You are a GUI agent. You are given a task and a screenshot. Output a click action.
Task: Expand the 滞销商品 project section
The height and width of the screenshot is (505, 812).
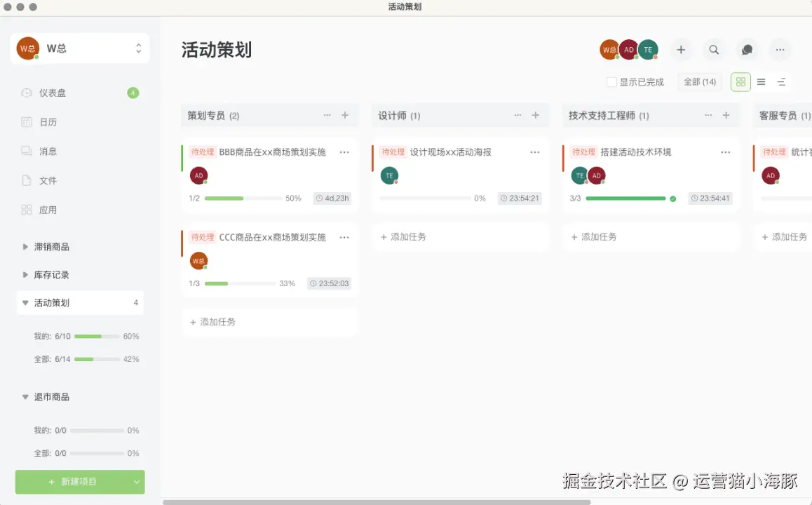click(25, 246)
